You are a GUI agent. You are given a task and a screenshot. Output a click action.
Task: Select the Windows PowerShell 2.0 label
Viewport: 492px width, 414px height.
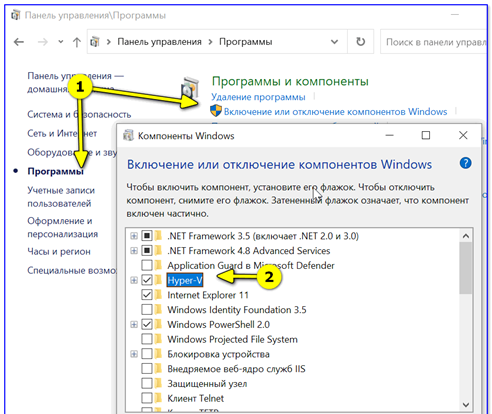[x=218, y=325]
